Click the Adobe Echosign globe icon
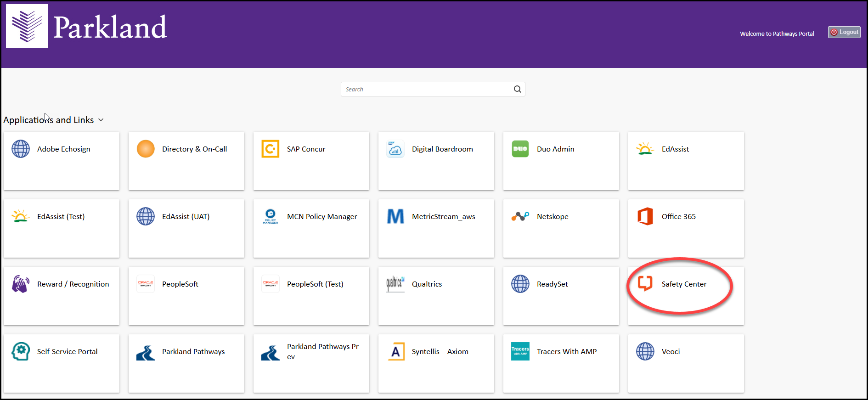 [21, 149]
